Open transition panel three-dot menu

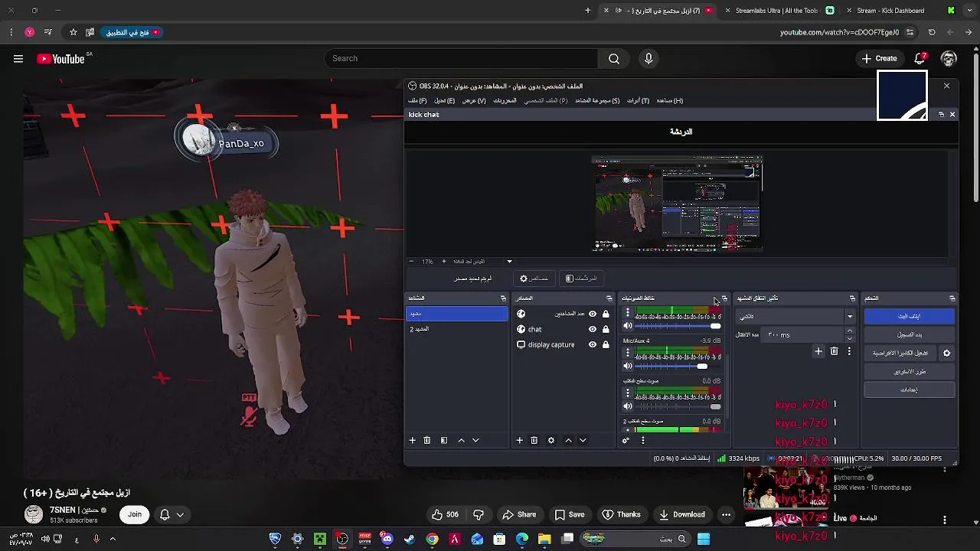[x=849, y=351]
